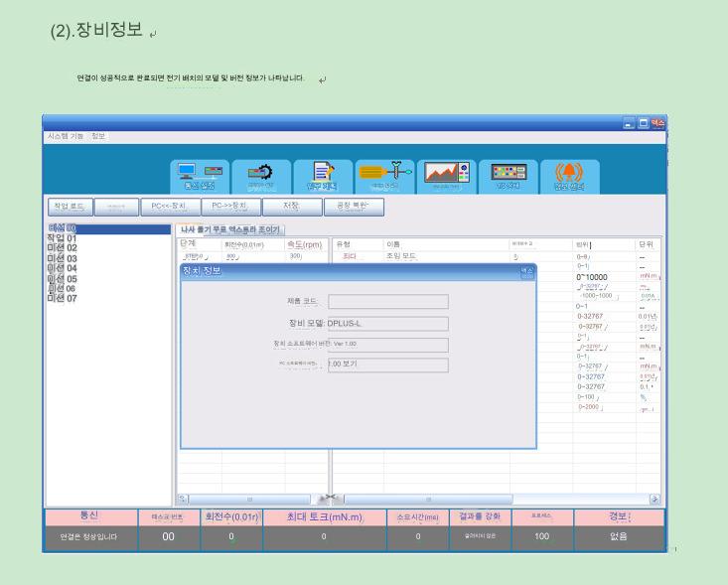Viewport: 728px width, 585px height.
Task: Click the I/O status panel icon
Action: point(508,175)
